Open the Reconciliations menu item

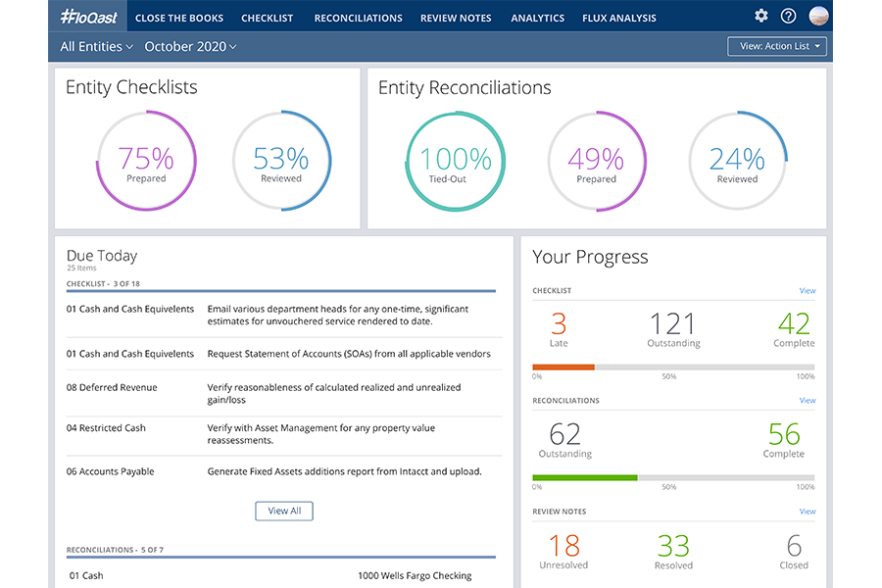pyautogui.click(x=357, y=18)
